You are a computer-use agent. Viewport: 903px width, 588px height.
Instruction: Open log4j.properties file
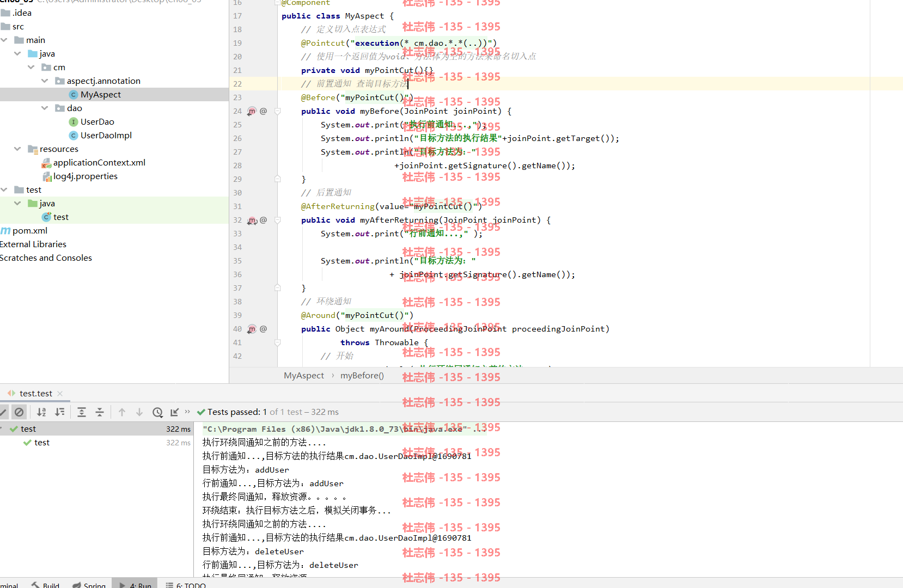click(x=86, y=176)
